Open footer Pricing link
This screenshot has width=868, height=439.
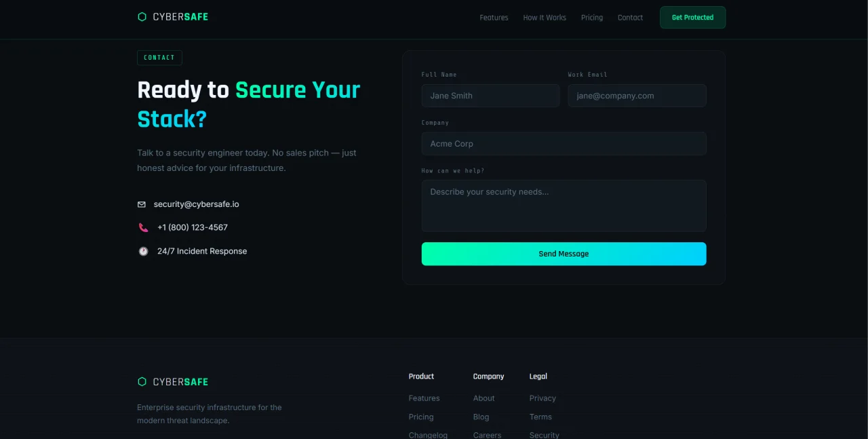pyautogui.click(x=421, y=417)
